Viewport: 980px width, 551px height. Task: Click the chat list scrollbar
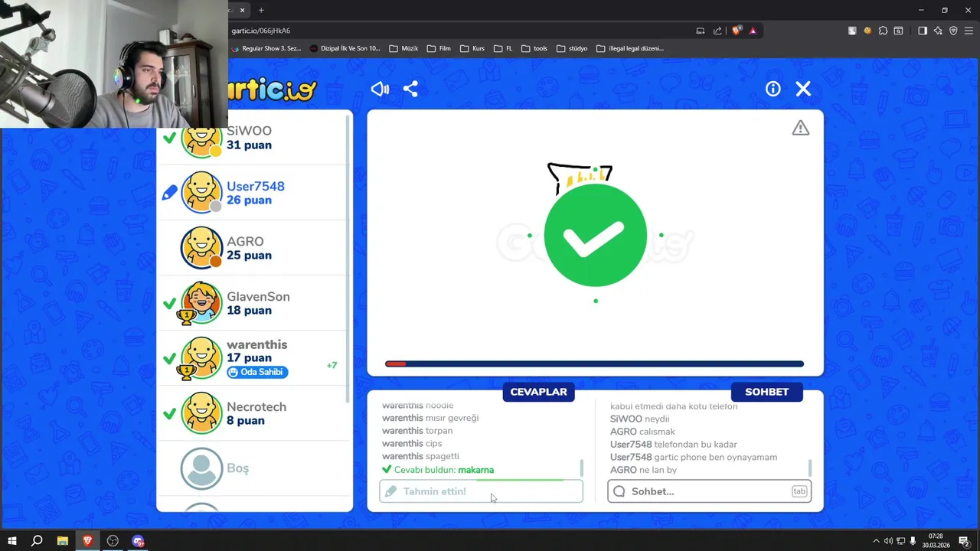click(810, 467)
